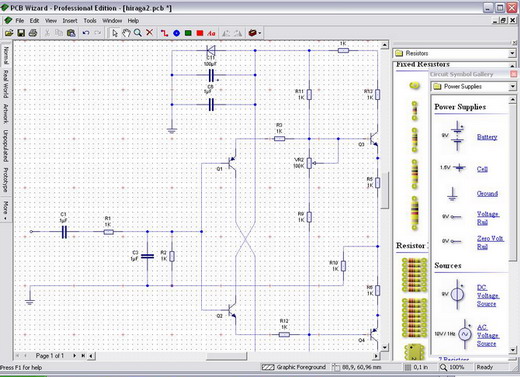Open dropdown next to component gallery icon
This screenshot has height=377, width=520.
pyautogui.click(x=260, y=33)
